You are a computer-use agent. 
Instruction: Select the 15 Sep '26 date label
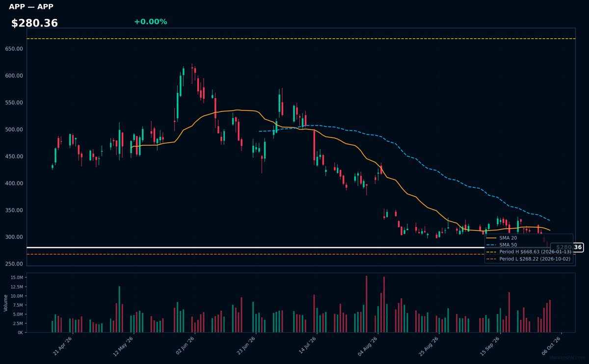[x=489, y=345]
